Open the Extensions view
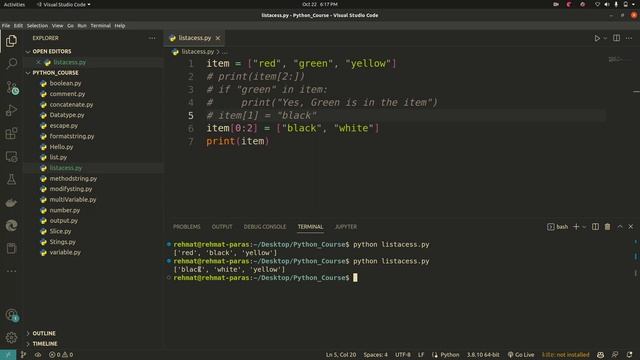Screen dimensions: 640x360 pyautogui.click(x=11, y=133)
